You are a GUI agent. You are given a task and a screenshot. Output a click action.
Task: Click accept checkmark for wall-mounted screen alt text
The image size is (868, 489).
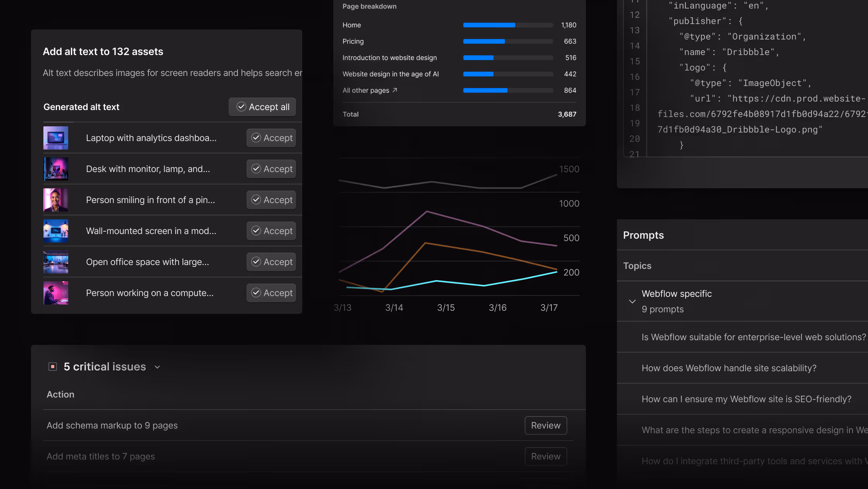[256, 231]
